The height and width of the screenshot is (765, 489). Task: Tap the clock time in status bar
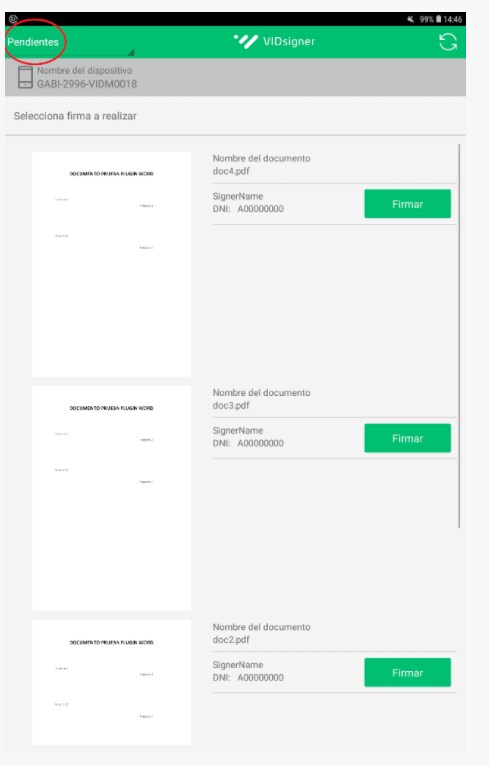click(x=453, y=19)
